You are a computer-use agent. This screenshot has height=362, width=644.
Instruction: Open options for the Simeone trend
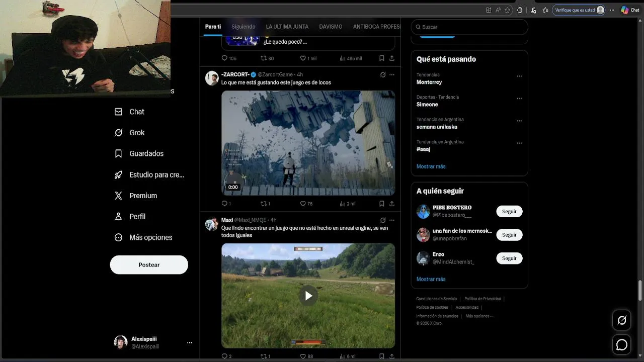519,99
